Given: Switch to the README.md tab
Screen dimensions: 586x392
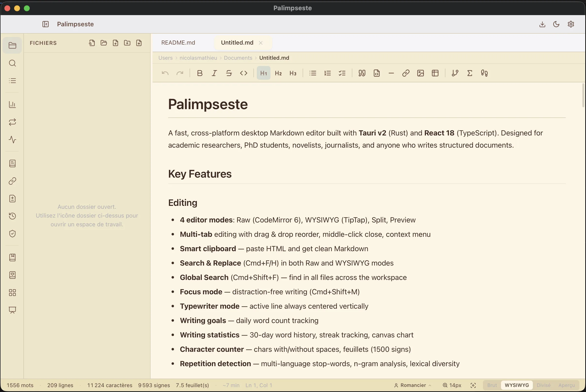Looking at the screenshot, I should tap(178, 43).
